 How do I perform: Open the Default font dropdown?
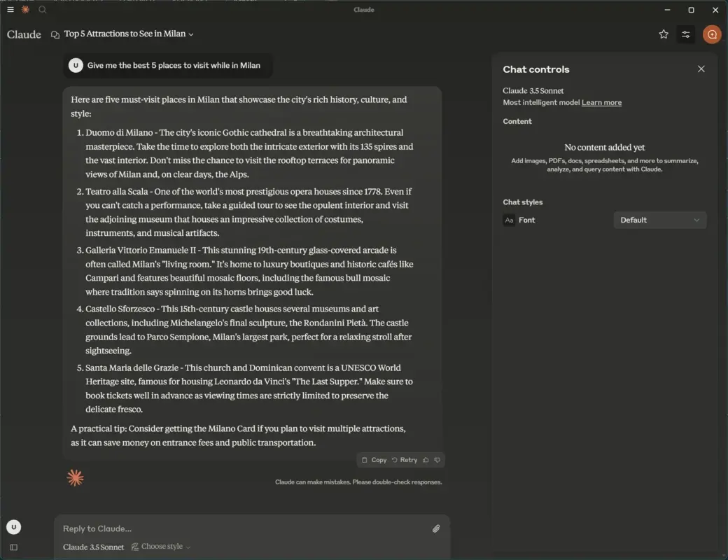click(659, 220)
